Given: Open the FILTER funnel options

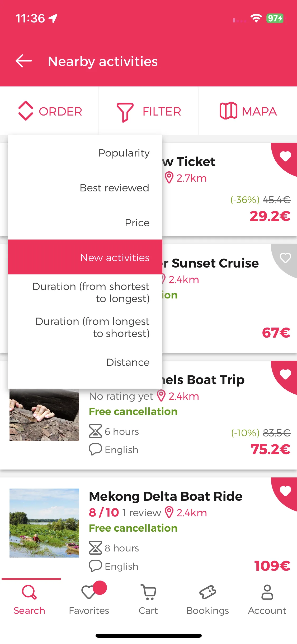Looking at the screenshot, I should click(x=149, y=112).
